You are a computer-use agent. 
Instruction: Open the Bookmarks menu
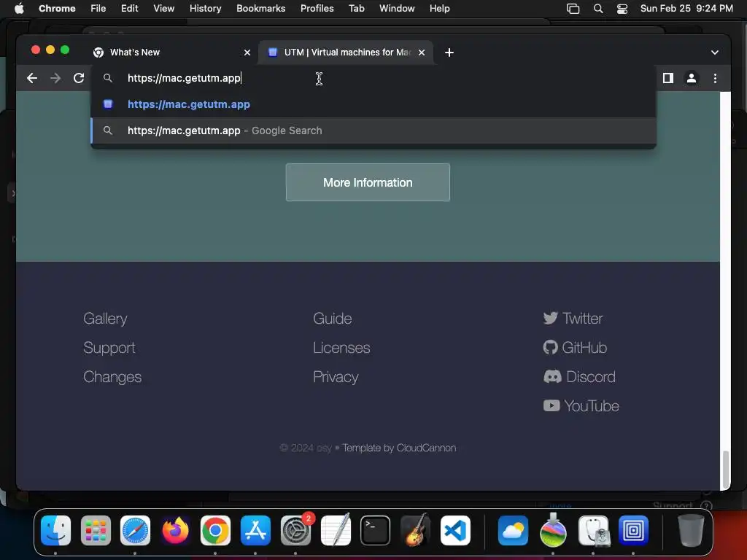(x=260, y=9)
